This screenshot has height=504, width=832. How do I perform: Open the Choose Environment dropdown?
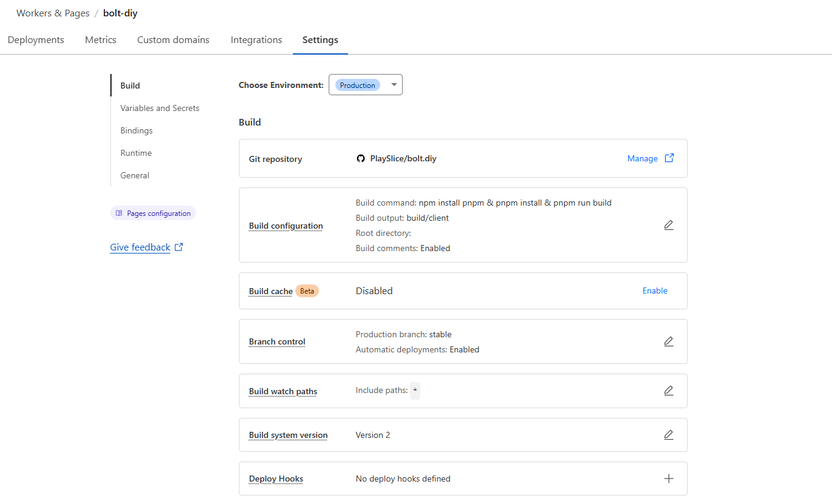click(365, 85)
